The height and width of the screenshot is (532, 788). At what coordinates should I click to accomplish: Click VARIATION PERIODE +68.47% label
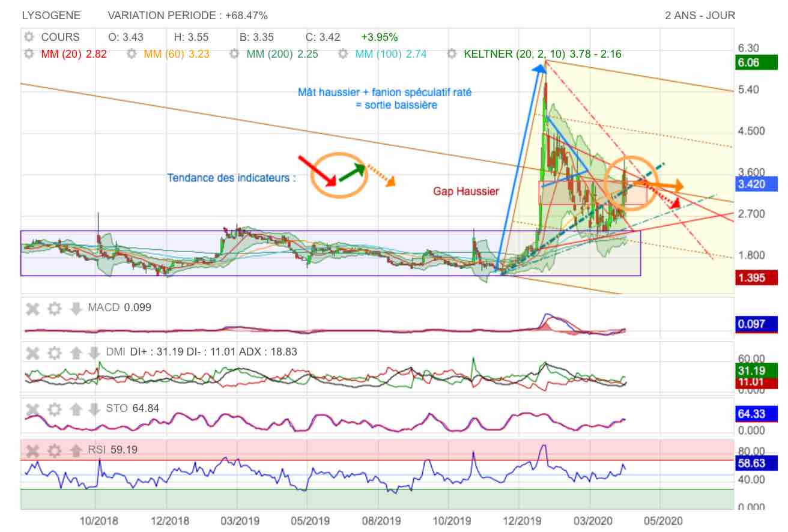tap(188, 16)
